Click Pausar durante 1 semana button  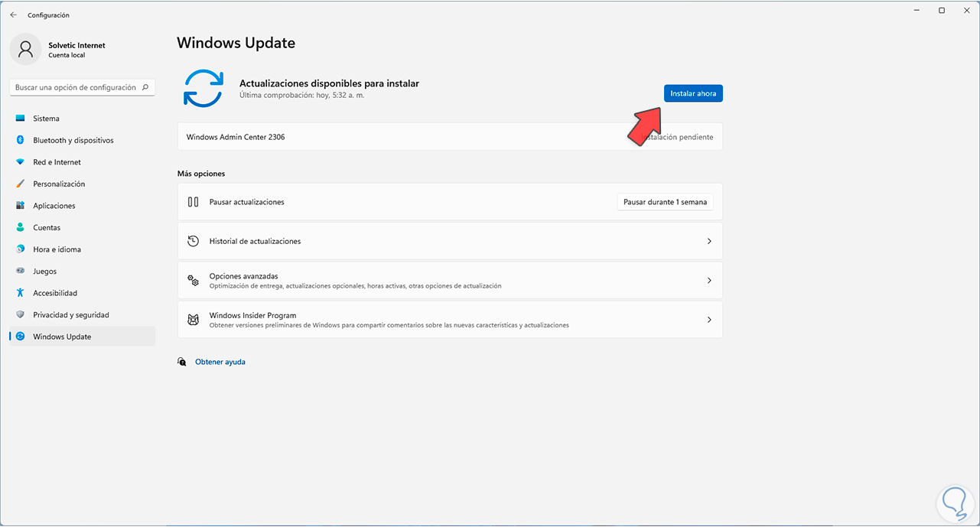pyautogui.click(x=666, y=202)
